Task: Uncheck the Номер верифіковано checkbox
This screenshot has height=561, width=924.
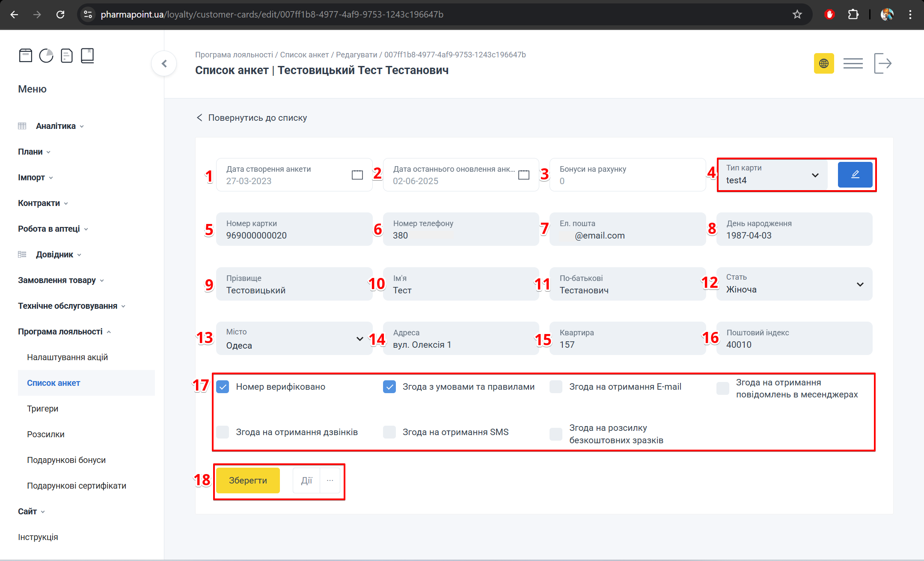Action: pyautogui.click(x=223, y=387)
